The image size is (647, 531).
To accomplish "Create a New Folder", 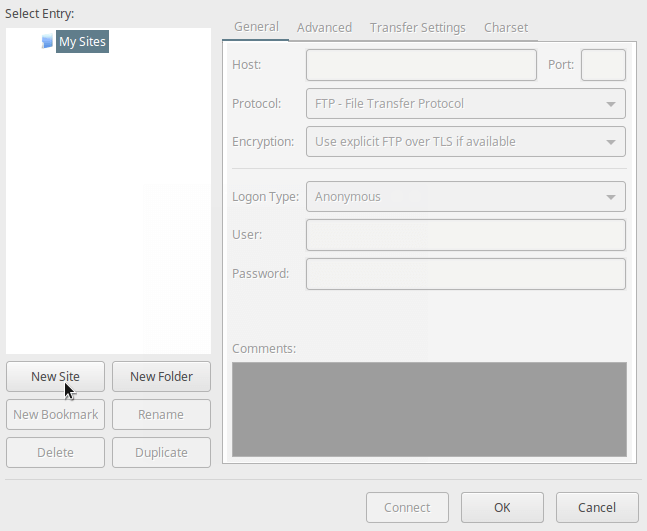I will [161, 377].
